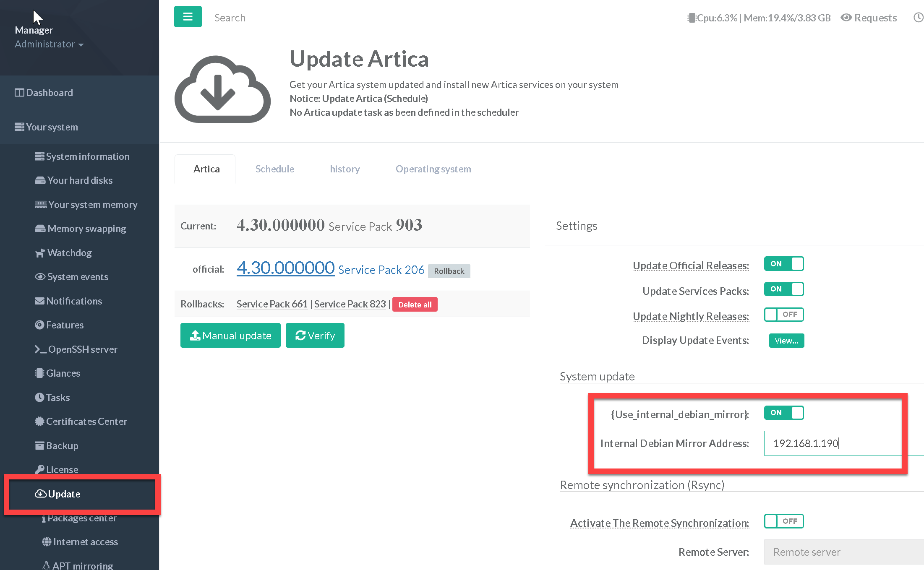The image size is (924, 570).
Task: Enable Update Nightly Releases toggle
Action: pyautogui.click(x=783, y=315)
